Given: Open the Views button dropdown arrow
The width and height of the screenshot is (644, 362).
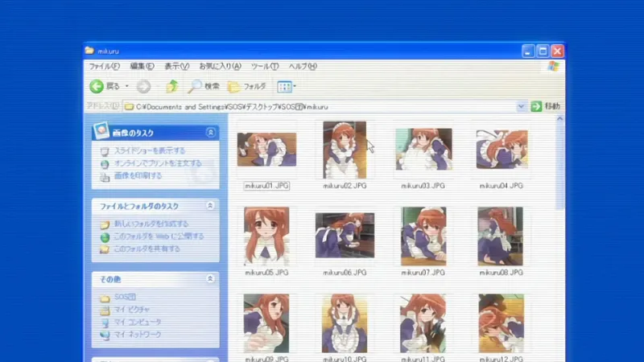Looking at the screenshot, I should pyautogui.click(x=295, y=87).
